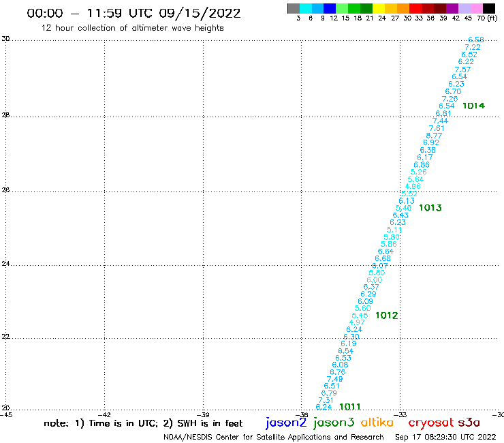Viewport: 504px width, 443px height.
Task: Click the green 1011 pressure label
Action: [350, 407]
